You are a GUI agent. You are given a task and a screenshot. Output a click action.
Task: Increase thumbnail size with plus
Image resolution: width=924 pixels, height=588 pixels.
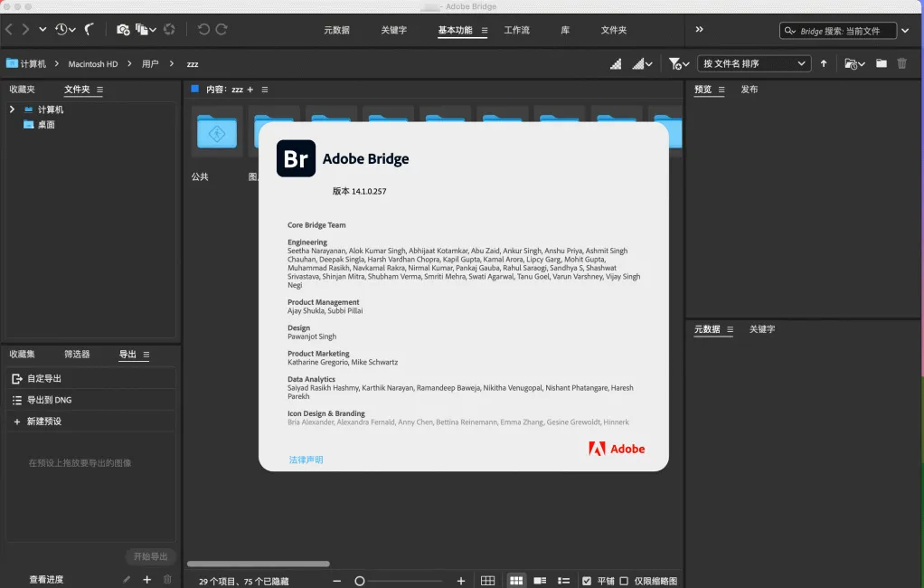tap(461, 581)
